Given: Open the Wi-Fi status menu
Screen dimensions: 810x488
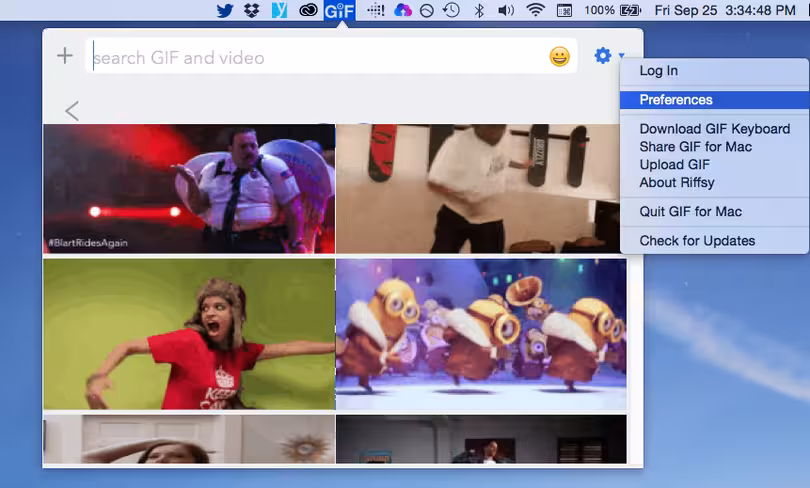Looking at the screenshot, I should coord(535,10).
